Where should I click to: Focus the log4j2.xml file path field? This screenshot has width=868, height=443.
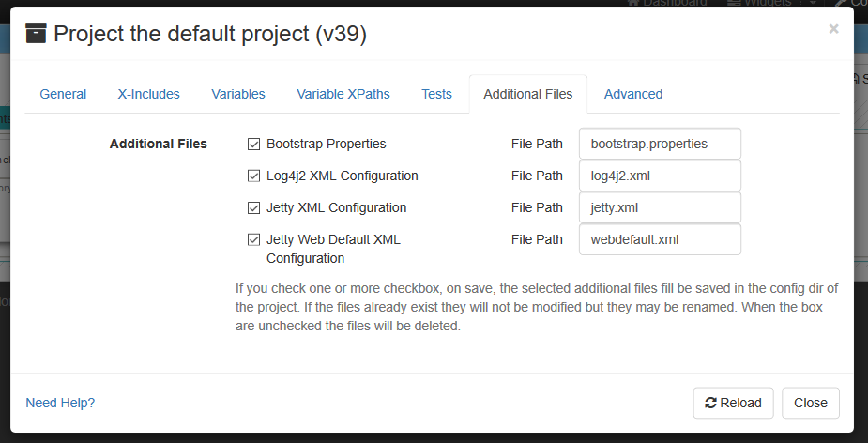pyautogui.click(x=660, y=176)
